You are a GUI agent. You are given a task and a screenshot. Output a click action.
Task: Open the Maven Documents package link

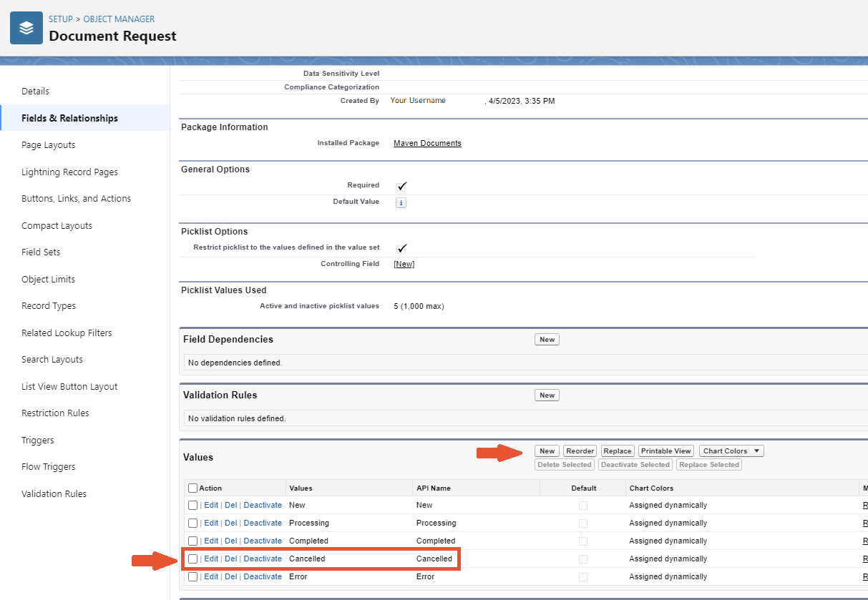point(427,143)
